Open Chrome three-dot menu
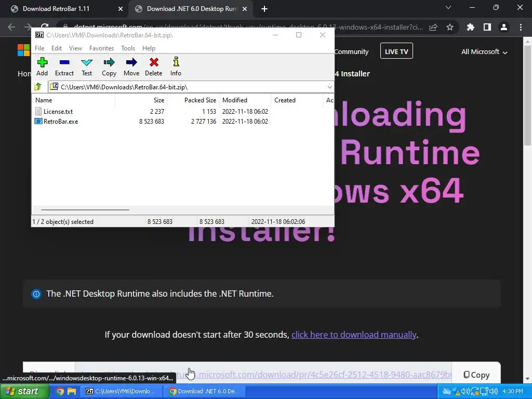Viewport: 532px width, 399px height. coord(521,27)
